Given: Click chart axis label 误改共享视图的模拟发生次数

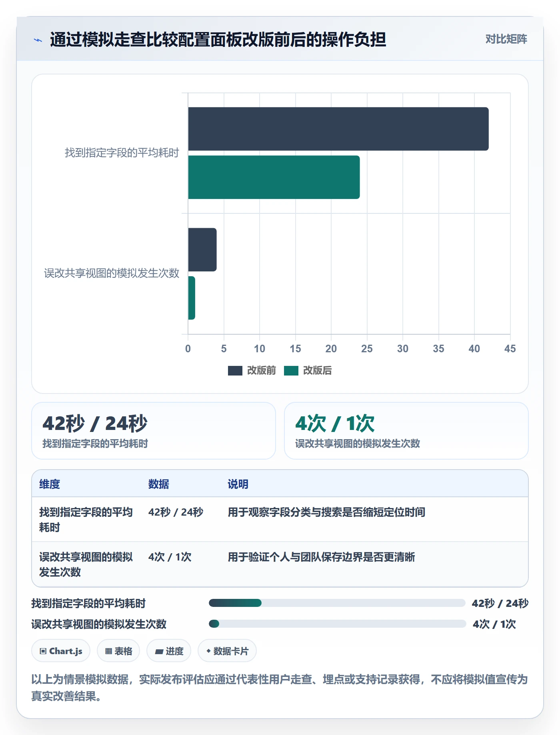Looking at the screenshot, I should coord(112,273).
